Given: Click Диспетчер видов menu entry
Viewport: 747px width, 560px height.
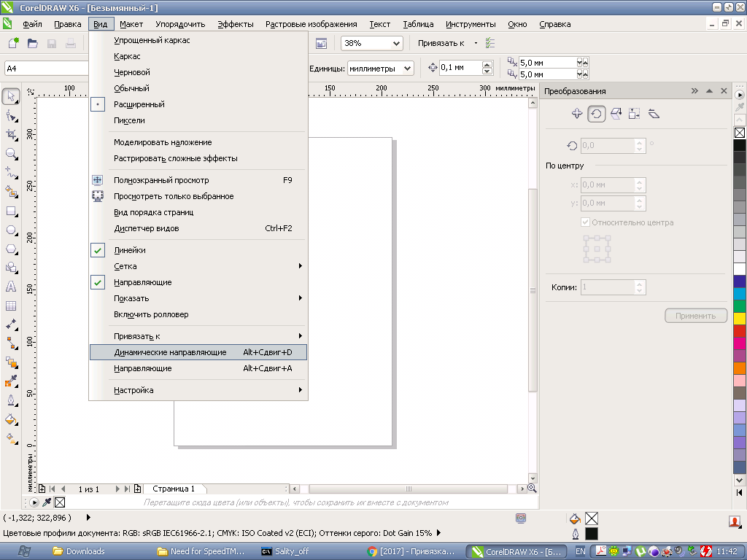Looking at the screenshot, I should coord(198,228).
